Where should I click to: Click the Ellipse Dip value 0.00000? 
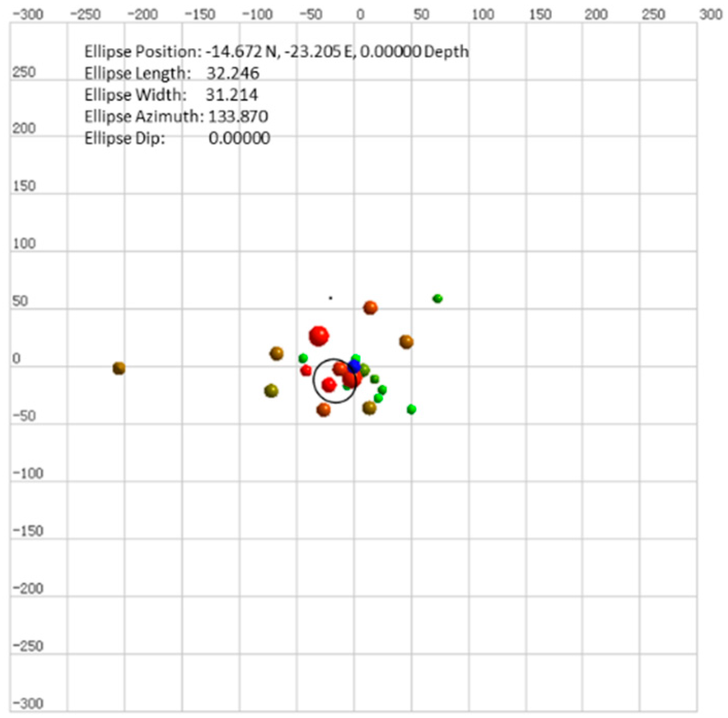(239, 138)
